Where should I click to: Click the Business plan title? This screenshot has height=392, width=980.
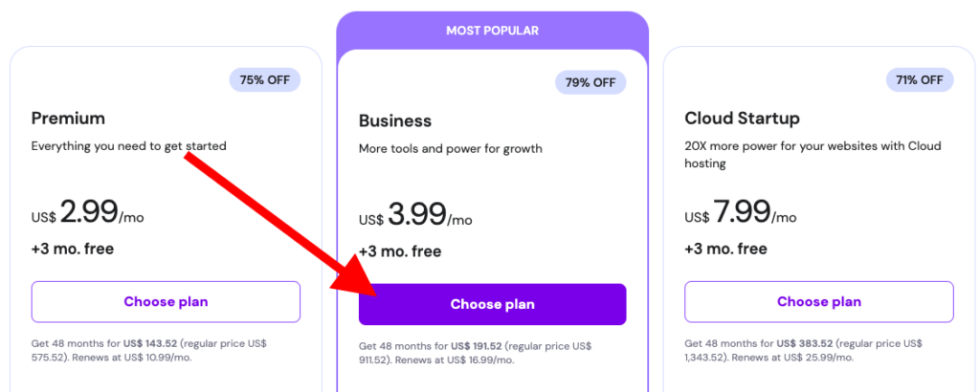tap(395, 121)
